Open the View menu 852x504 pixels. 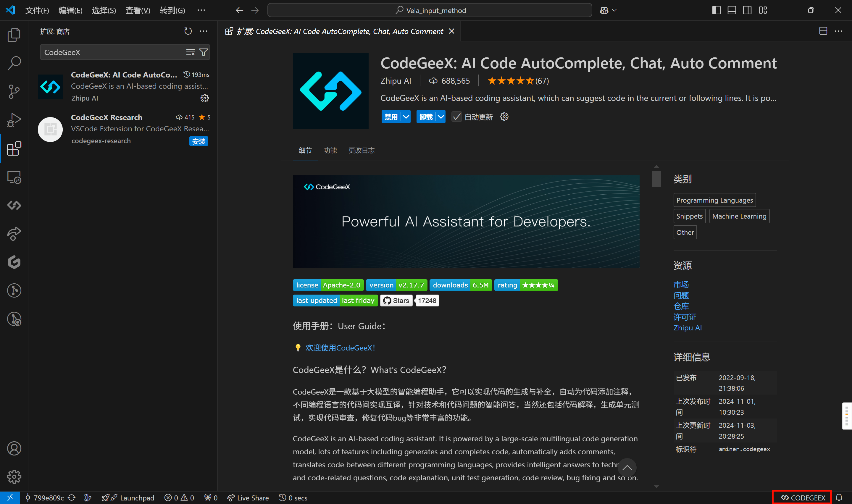point(138,11)
